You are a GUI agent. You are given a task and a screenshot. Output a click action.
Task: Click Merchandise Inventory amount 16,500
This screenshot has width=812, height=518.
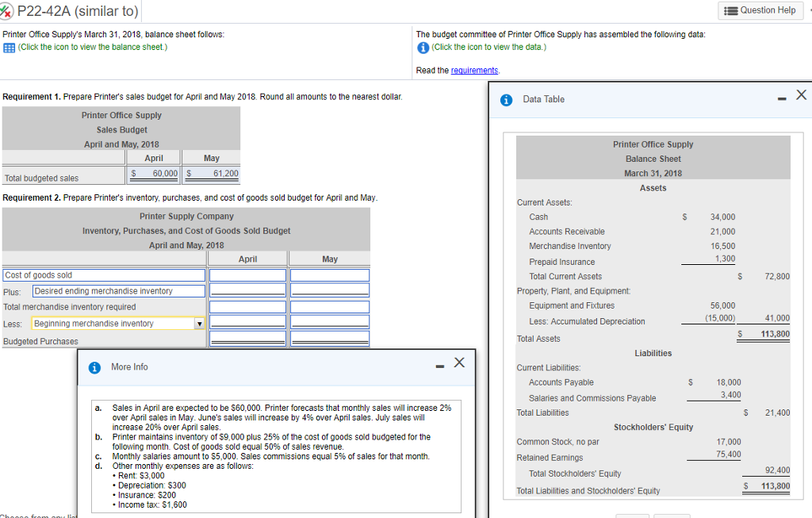click(x=722, y=246)
